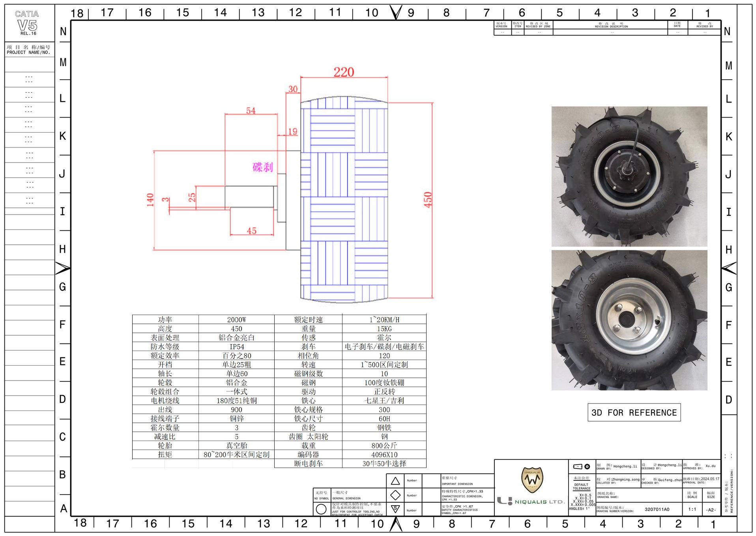Screen dimensions: 756x536
Task: Click the 220 width dimension value
Action: coord(344,72)
